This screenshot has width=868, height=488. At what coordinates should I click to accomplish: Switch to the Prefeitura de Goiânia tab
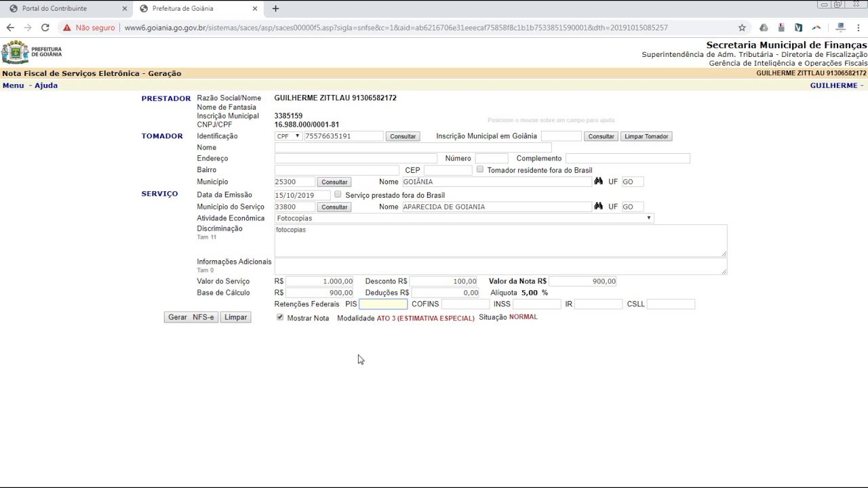[197, 9]
